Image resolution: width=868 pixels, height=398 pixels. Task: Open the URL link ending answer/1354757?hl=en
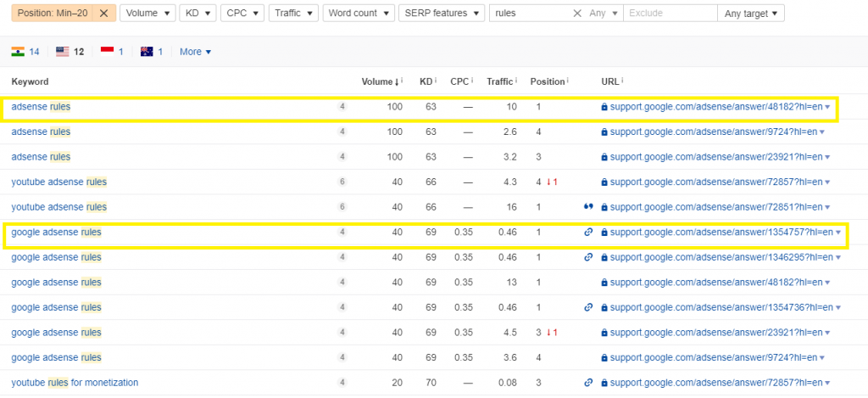[721, 233]
